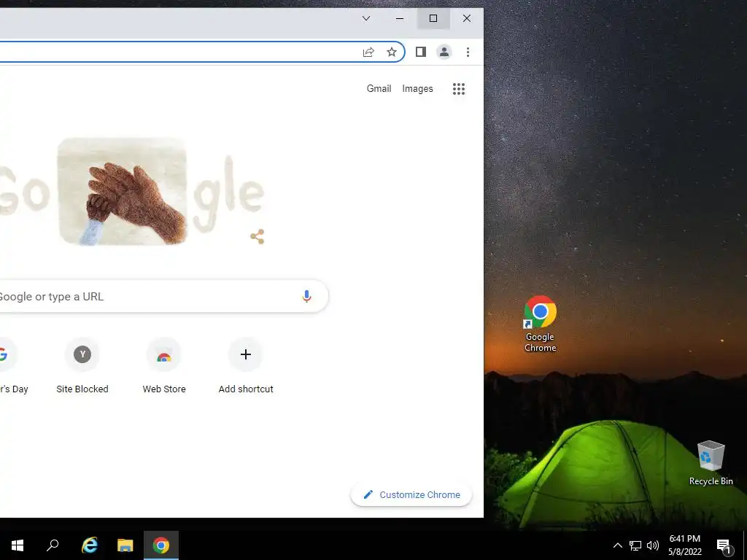747x560 pixels.
Task: Minimize the Chrome window
Action: pyautogui.click(x=400, y=18)
